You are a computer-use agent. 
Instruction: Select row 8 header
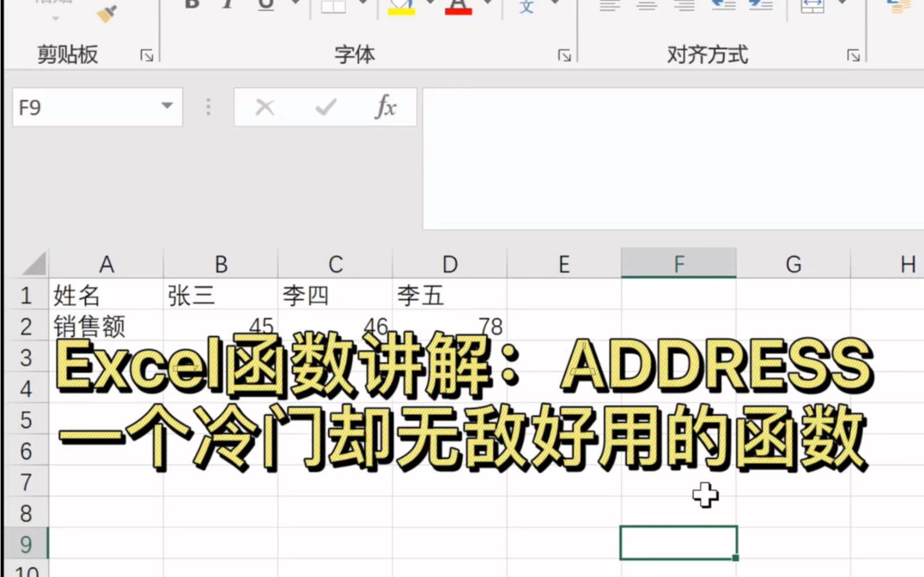tap(26, 513)
